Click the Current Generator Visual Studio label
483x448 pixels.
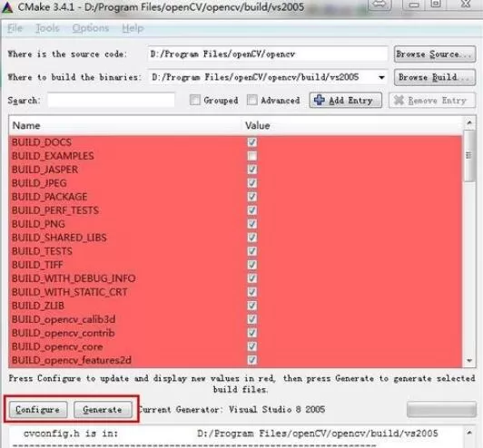point(232,410)
